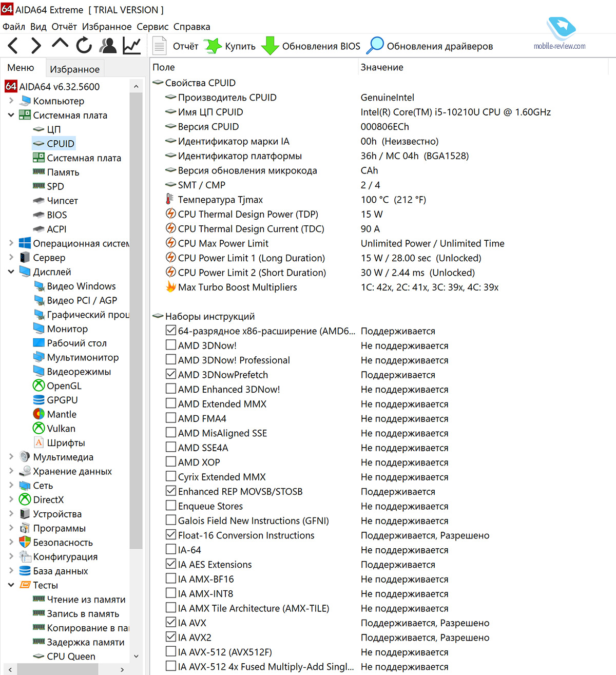Click the horizontal scrollbar right arrow
The image size is (616, 675).
click(122, 669)
